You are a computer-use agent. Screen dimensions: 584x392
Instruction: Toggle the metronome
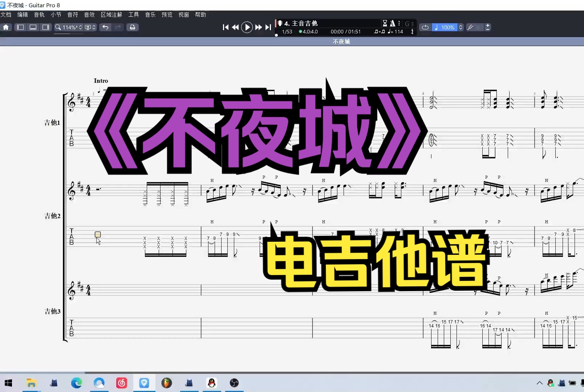click(x=393, y=23)
